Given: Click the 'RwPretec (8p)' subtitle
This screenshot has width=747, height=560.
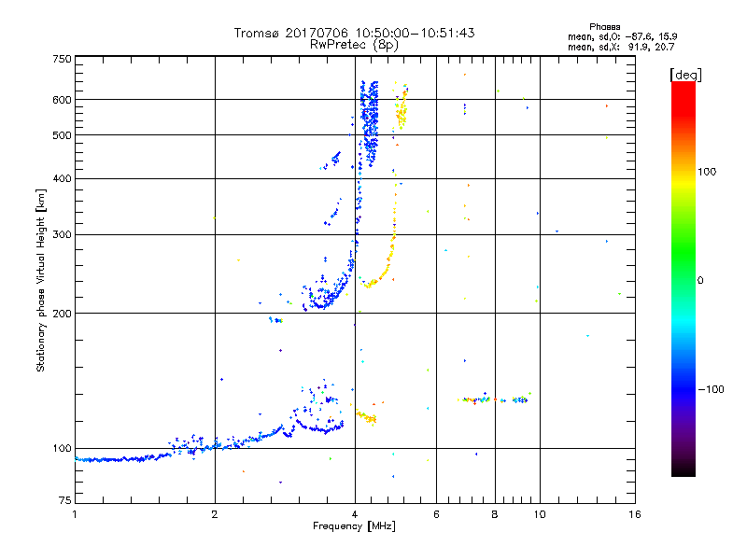Looking at the screenshot, I should coord(354,45).
